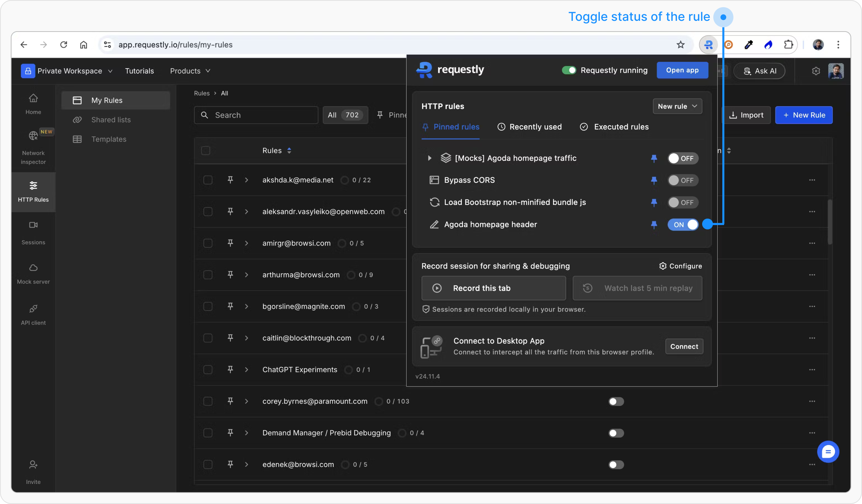Click the chat support bubble
This screenshot has width=862, height=504.
point(828,452)
